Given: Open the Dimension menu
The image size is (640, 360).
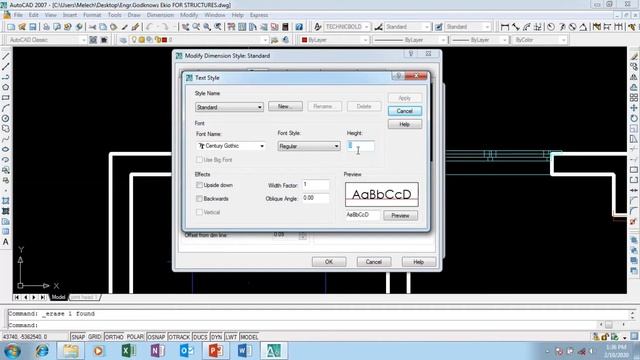Looking at the screenshot, I should (160, 15).
